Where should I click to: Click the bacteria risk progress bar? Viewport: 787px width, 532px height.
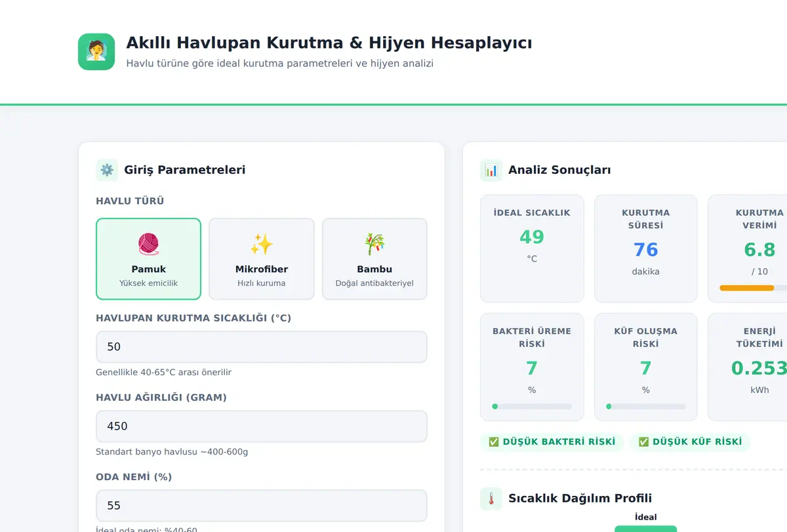[x=532, y=407]
